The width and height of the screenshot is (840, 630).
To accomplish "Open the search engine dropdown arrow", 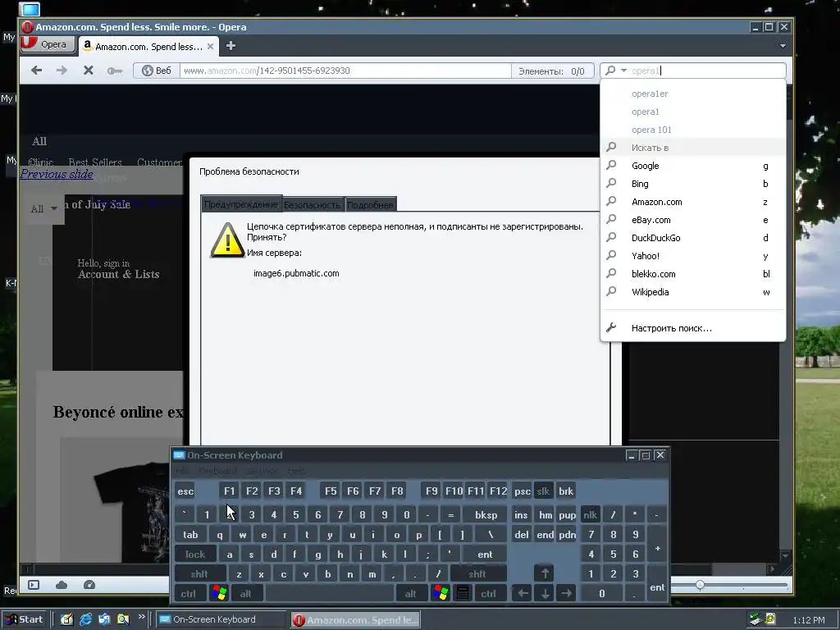I will 623,71.
